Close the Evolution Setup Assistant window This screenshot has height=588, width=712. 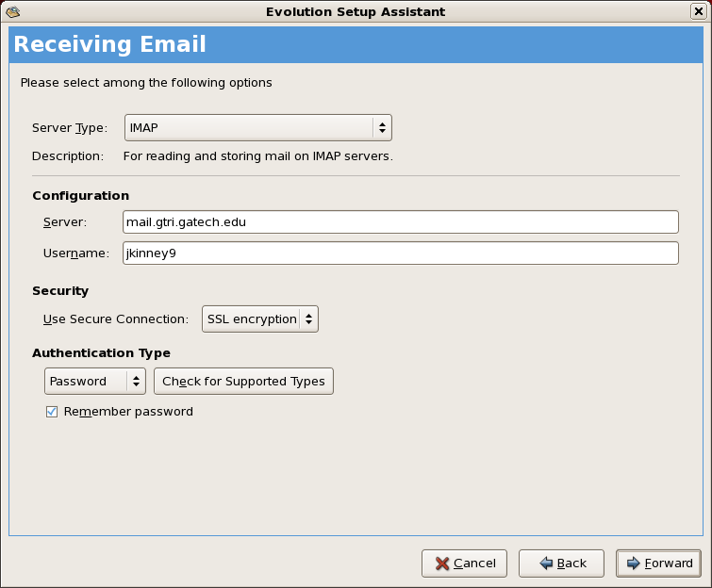pyautogui.click(x=699, y=11)
